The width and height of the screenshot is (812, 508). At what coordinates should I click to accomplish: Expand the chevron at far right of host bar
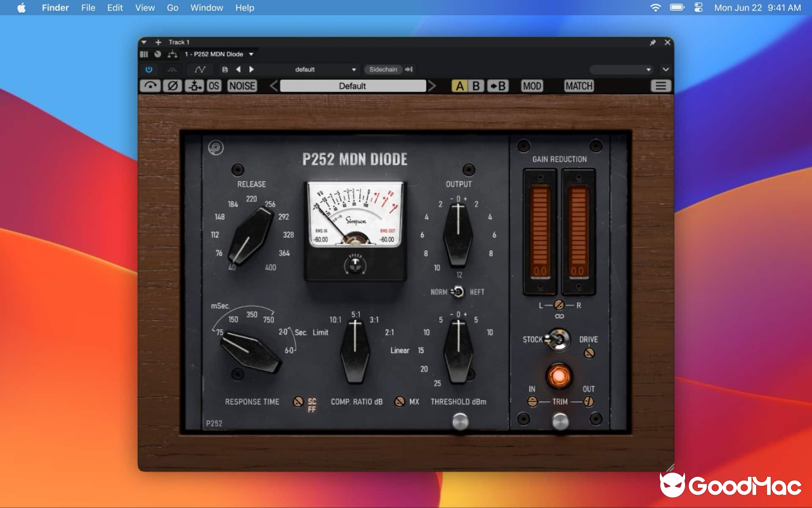point(665,69)
